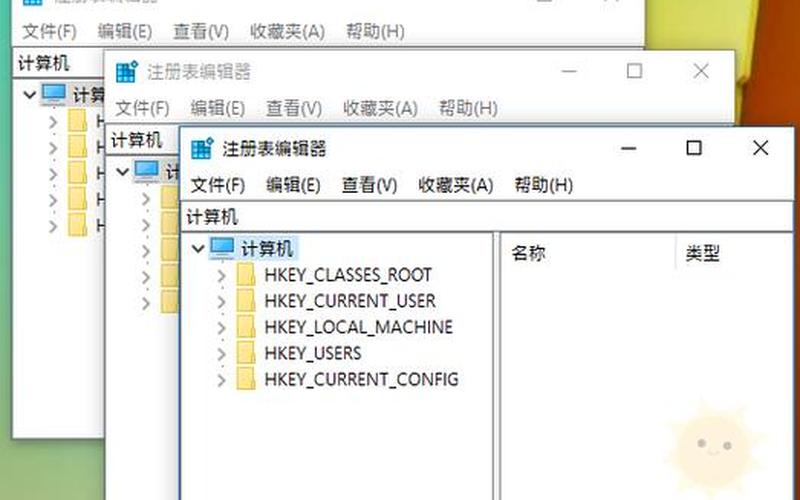
Task: Minimize the middle Registry Editor window
Action: tap(569, 71)
